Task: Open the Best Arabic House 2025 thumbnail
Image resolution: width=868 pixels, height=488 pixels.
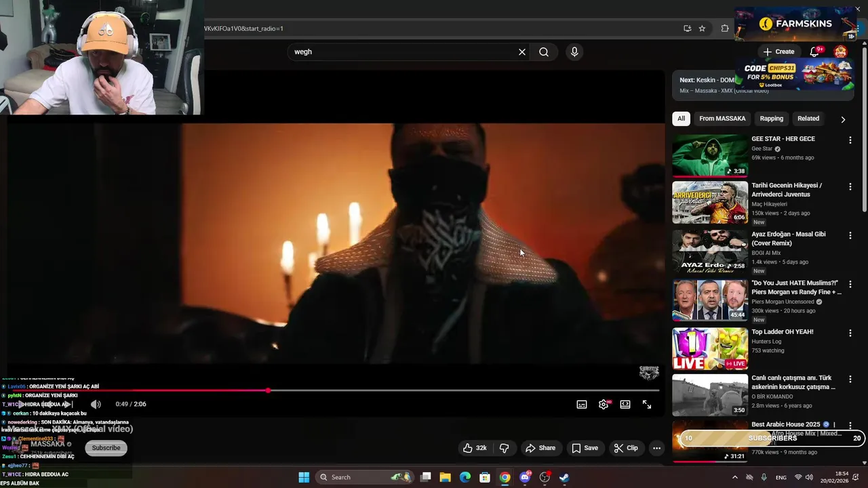Action: click(710, 441)
